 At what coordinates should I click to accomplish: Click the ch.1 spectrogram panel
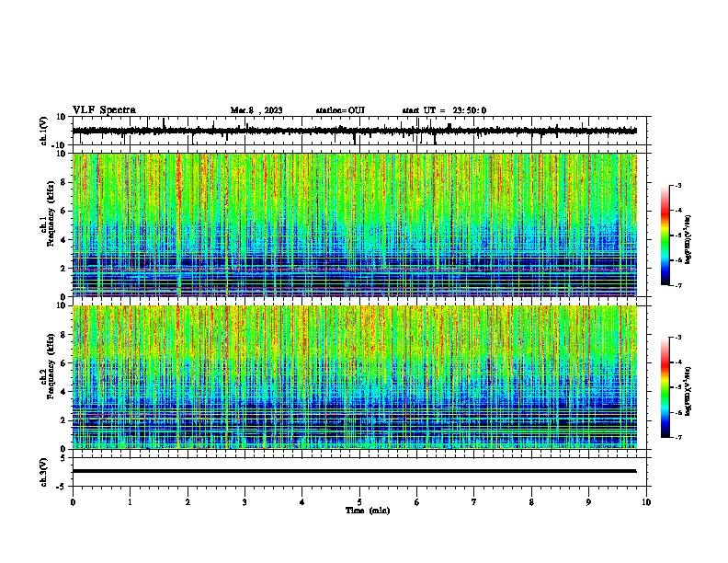[355, 224]
